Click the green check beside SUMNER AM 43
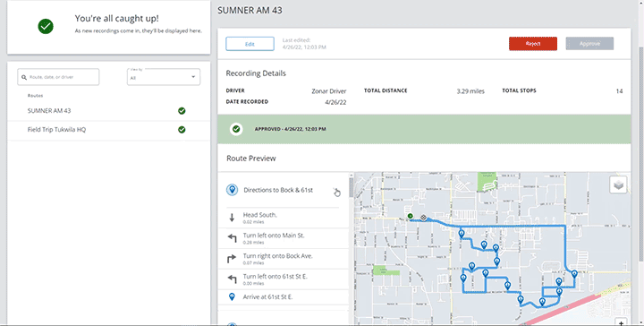The height and width of the screenshot is (326, 644). click(x=182, y=110)
